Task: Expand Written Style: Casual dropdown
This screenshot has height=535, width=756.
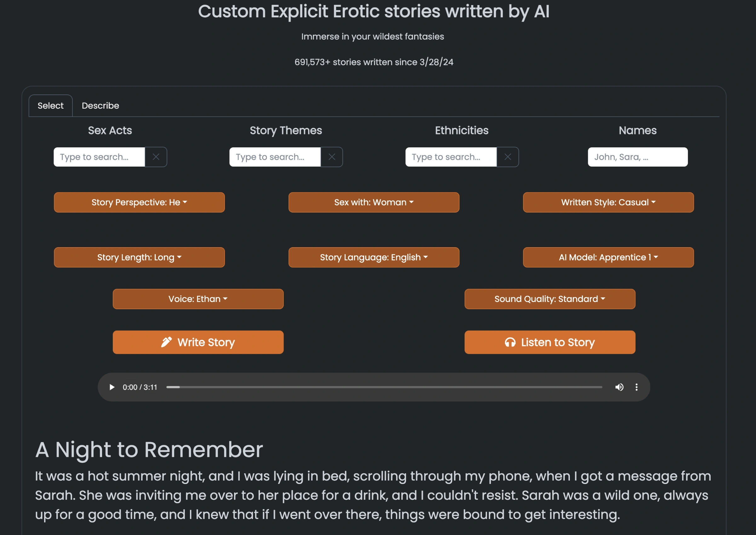Action: coord(608,202)
